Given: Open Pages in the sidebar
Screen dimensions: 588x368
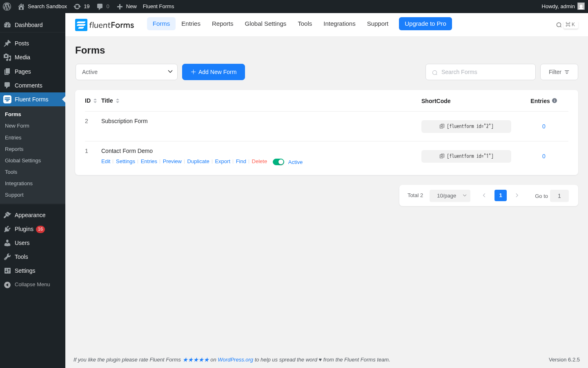Looking at the screenshot, I should click(33, 72).
